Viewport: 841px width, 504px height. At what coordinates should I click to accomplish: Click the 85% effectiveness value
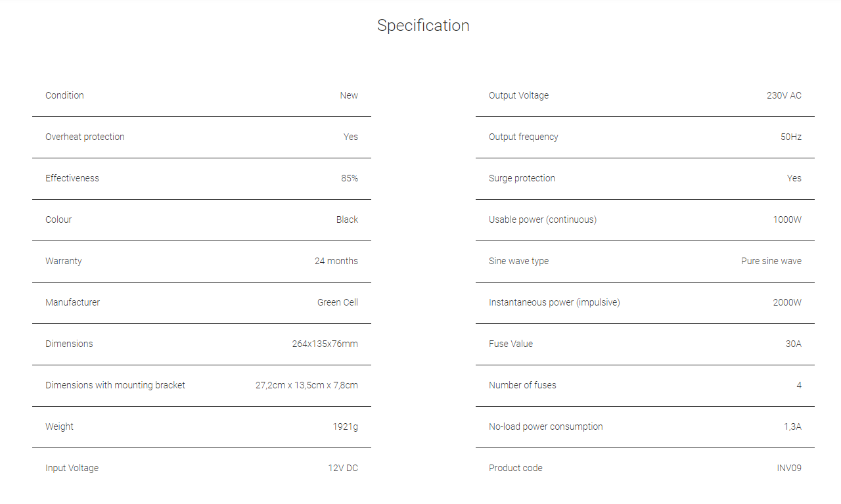350,178
